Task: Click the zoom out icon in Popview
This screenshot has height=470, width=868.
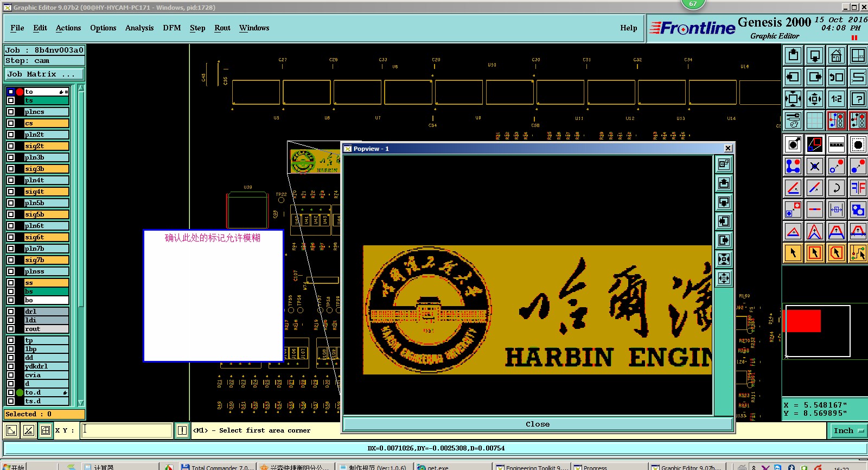Action: [x=724, y=278]
